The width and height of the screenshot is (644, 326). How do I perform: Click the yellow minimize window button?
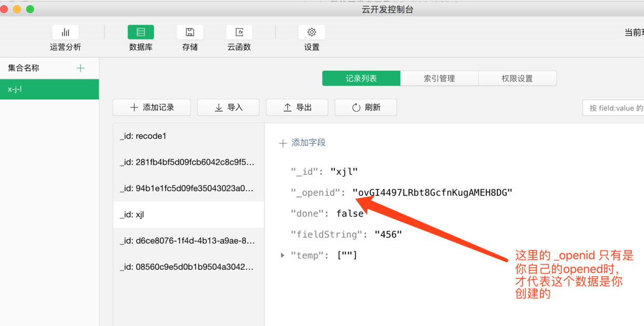click(x=17, y=9)
